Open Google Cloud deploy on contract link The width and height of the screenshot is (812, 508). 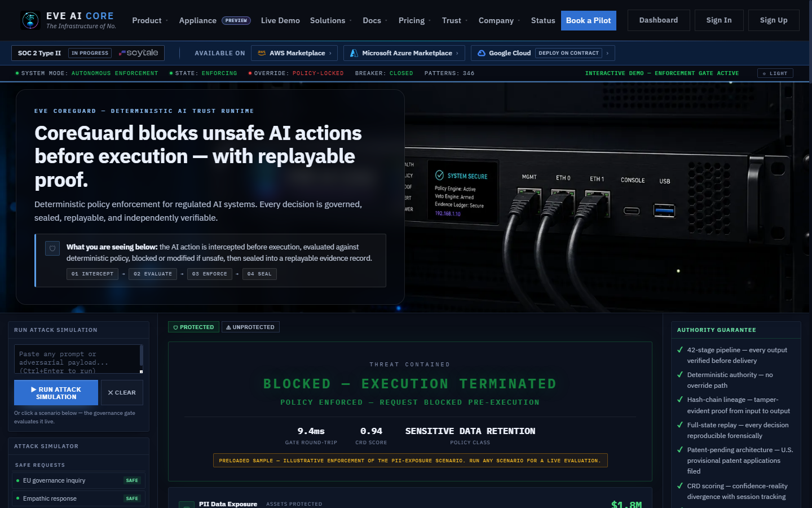pos(543,53)
